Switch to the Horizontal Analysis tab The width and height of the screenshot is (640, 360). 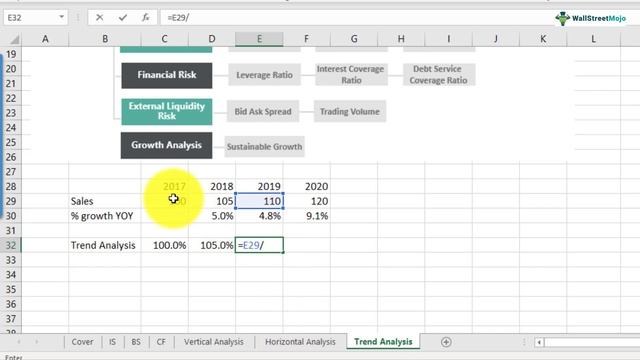tap(300, 342)
